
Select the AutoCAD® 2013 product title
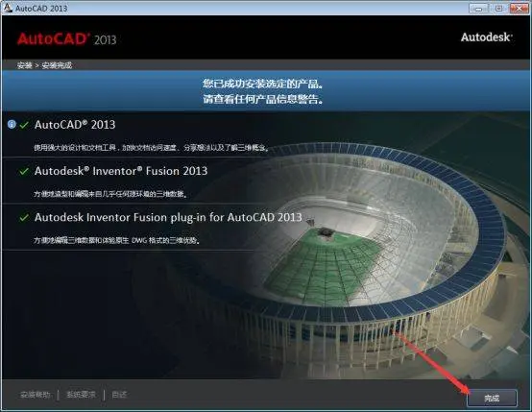(75, 125)
